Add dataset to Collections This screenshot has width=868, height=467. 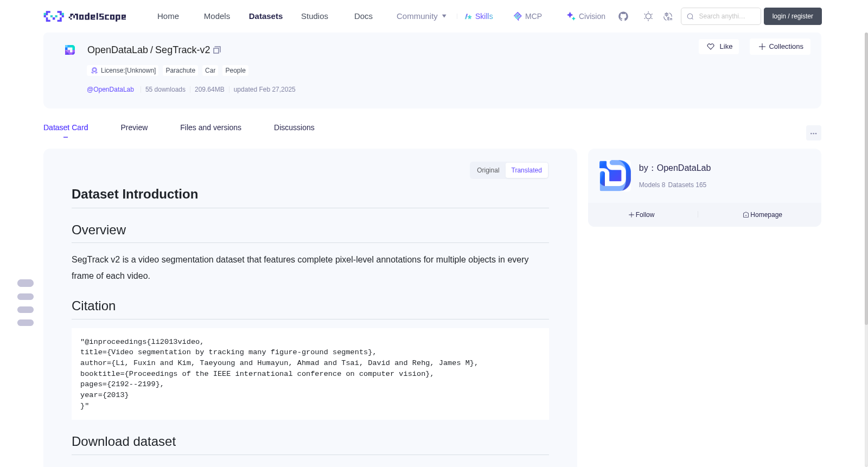click(x=780, y=47)
